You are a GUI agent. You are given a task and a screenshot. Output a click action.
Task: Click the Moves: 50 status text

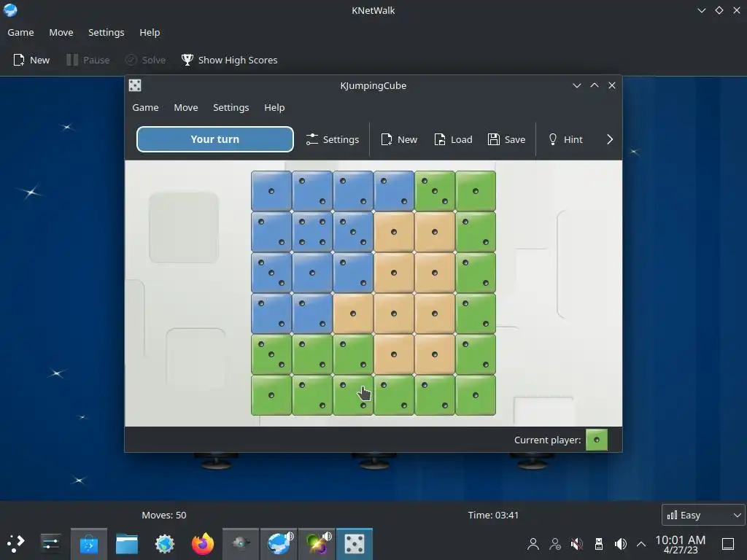pyautogui.click(x=164, y=516)
